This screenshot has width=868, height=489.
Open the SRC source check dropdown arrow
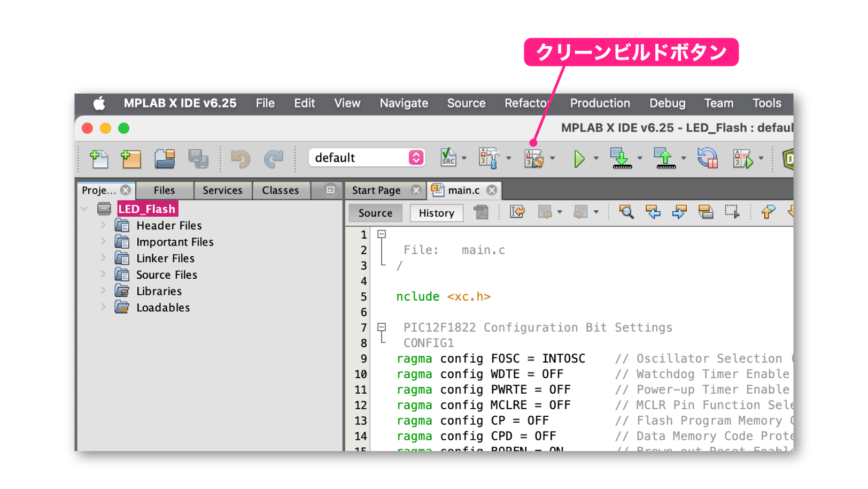[x=464, y=158]
